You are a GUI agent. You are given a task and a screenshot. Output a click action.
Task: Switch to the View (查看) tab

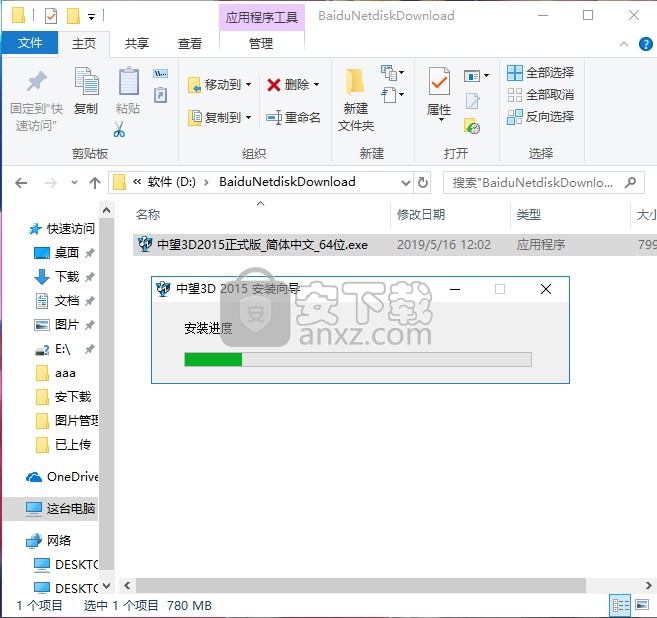[189, 44]
